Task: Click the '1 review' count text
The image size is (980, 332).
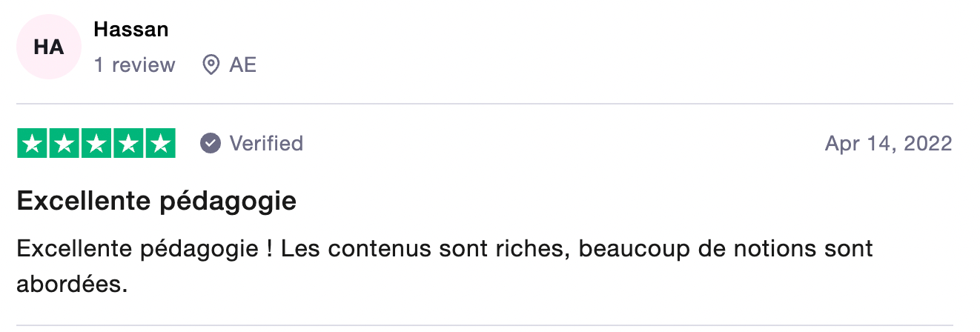Action: click(x=135, y=65)
